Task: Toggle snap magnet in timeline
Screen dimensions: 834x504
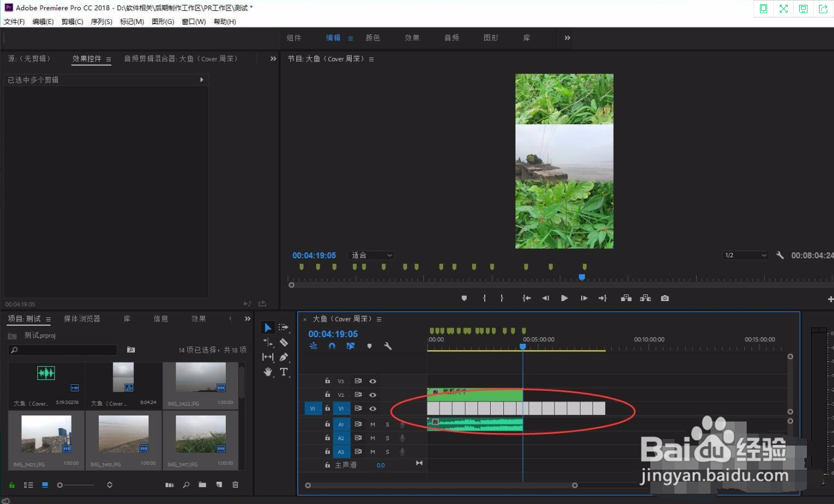Action: click(332, 346)
